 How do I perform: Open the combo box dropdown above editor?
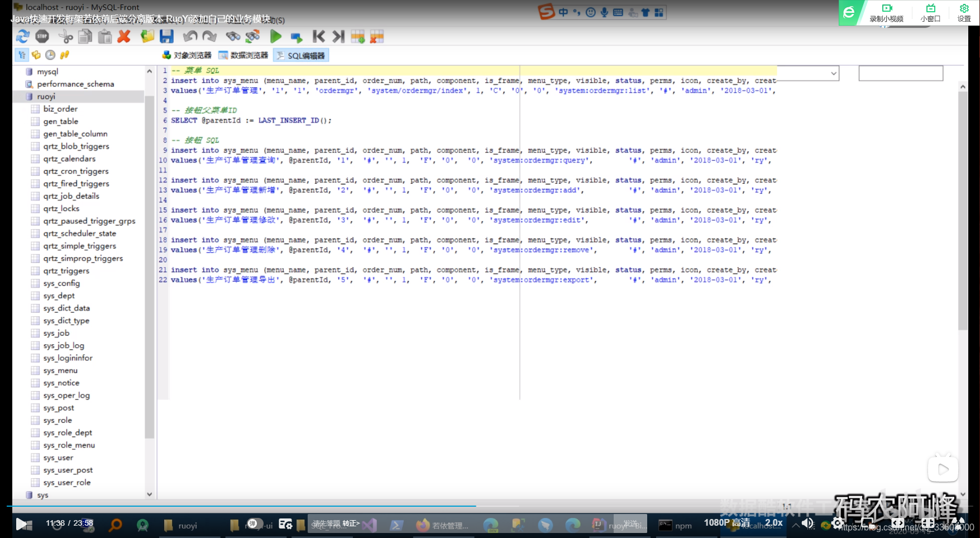(834, 73)
